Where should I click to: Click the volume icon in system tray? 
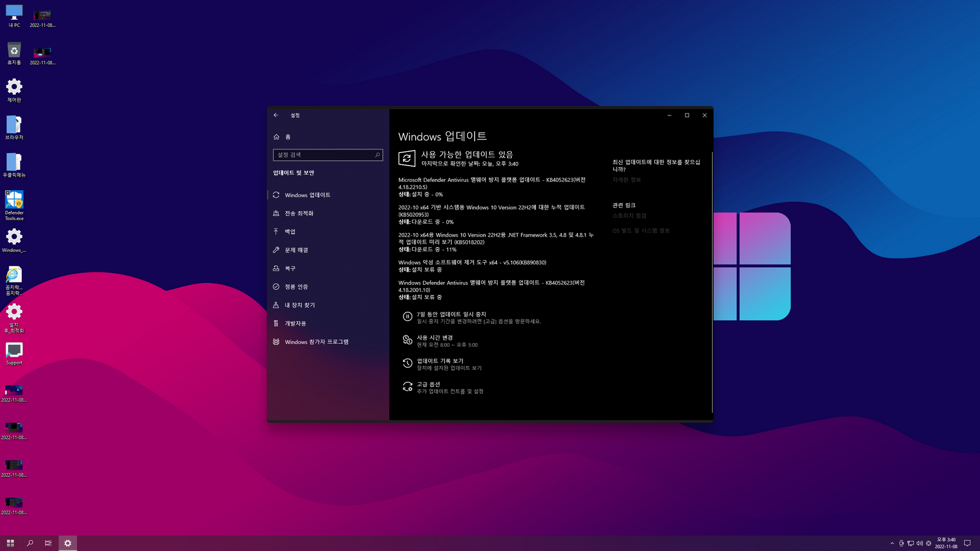pos(920,543)
